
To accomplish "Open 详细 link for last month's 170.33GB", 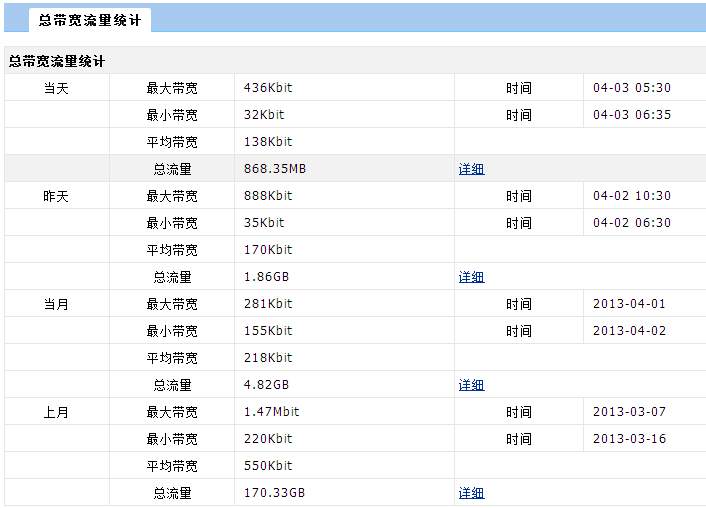I will (471, 493).
